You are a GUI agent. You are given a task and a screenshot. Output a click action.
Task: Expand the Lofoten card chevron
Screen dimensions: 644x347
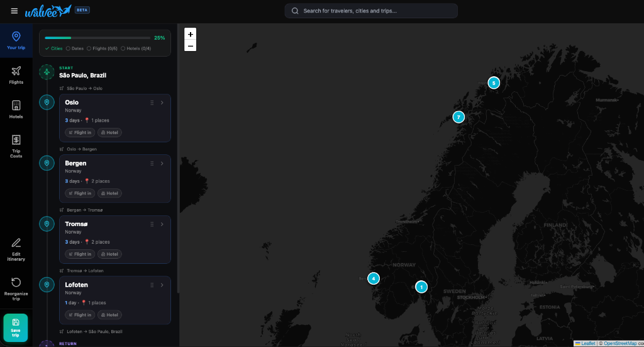162,285
